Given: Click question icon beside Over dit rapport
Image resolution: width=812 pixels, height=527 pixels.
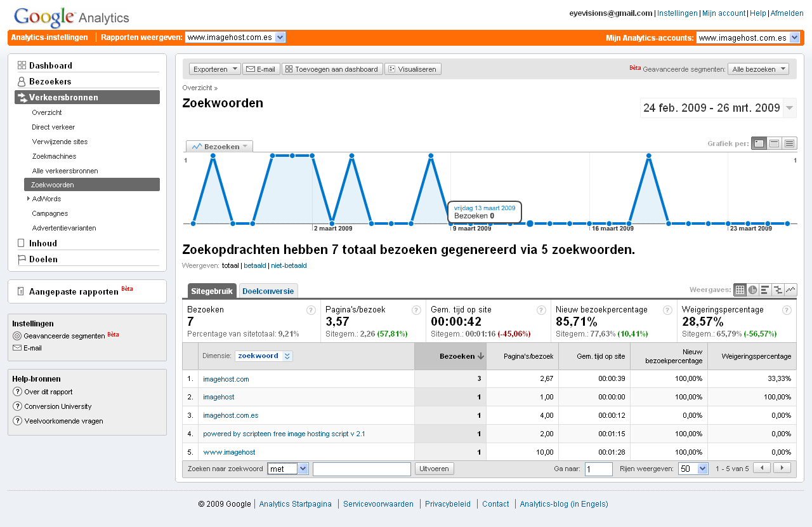Looking at the screenshot, I should point(18,392).
